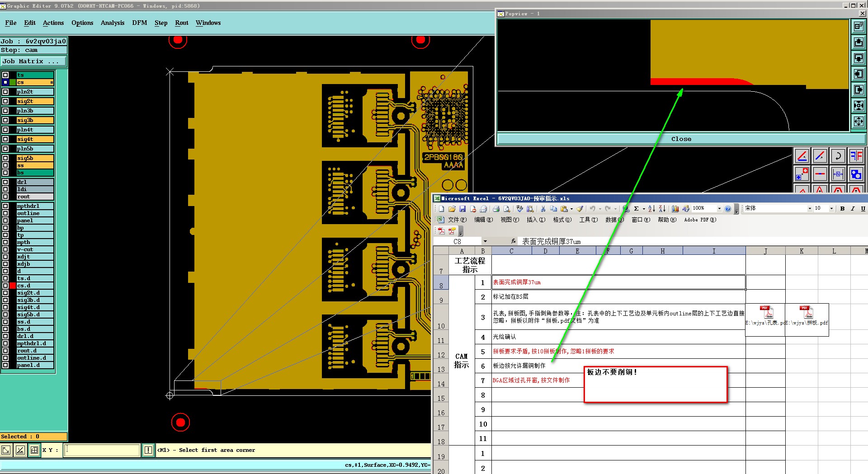
Task: Click the blue overlapping shapes tool icon
Action: point(856,174)
